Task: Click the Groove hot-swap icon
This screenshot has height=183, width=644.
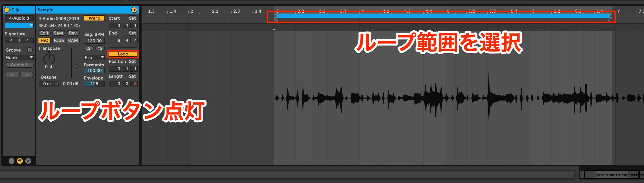Action: click(30, 50)
